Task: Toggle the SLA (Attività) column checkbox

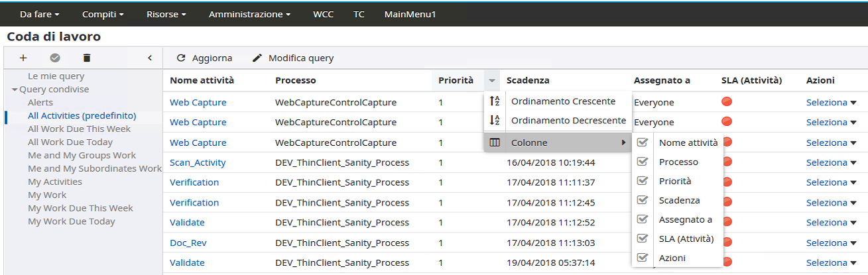Action: 642,239
